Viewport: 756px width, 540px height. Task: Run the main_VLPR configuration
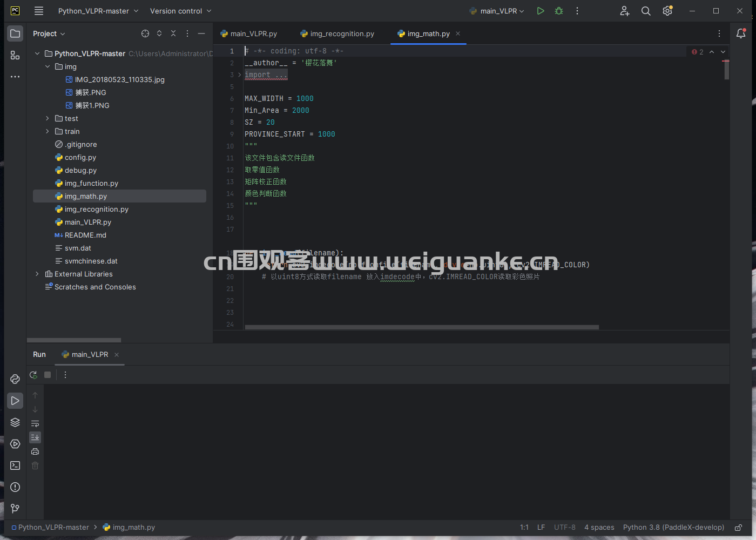click(x=541, y=11)
